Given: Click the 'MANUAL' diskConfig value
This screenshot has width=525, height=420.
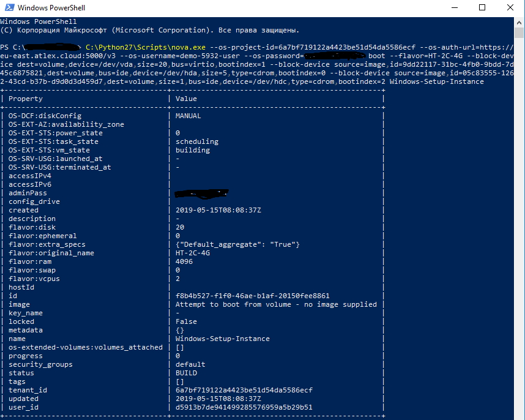Looking at the screenshot, I should pyautogui.click(x=188, y=116).
